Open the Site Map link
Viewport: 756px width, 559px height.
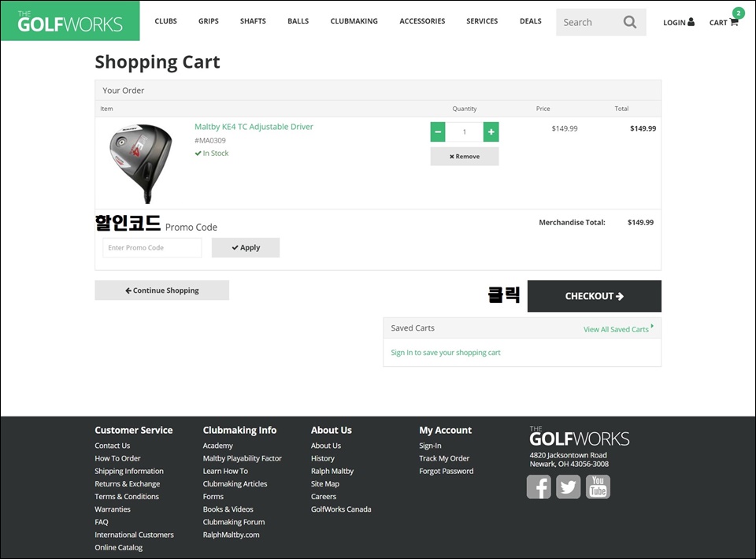click(325, 484)
